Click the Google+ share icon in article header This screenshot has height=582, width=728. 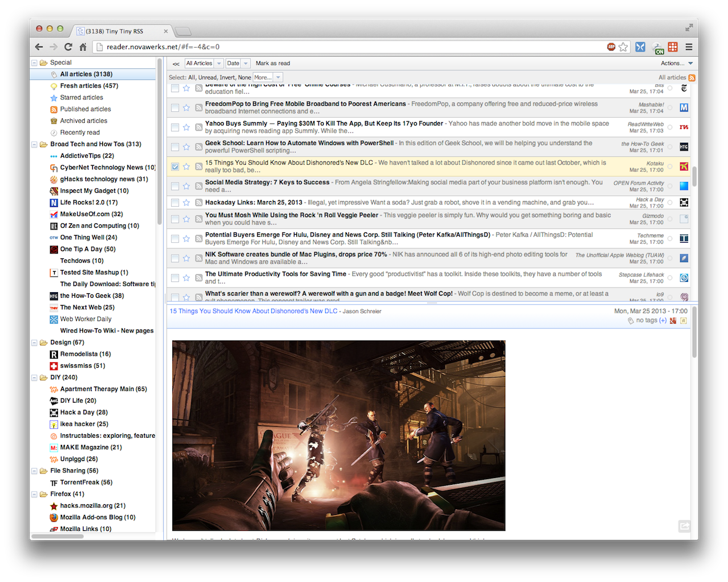673,321
